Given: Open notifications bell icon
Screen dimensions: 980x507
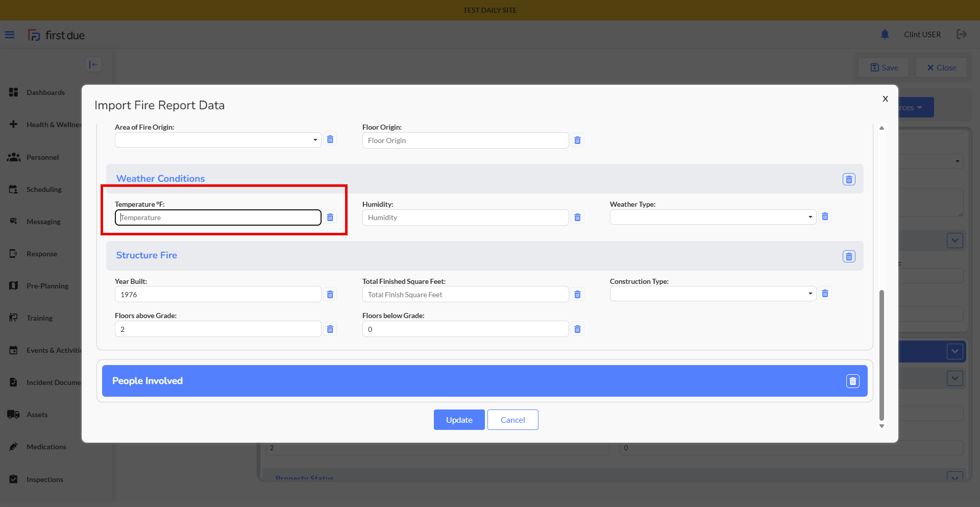Looking at the screenshot, I should (x=885, y=34).
